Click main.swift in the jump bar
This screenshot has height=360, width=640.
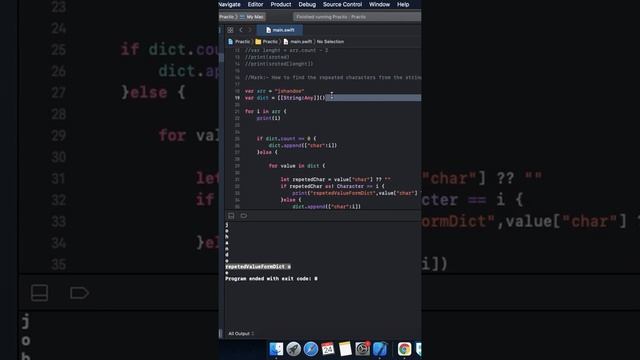[x=298, y=42]
